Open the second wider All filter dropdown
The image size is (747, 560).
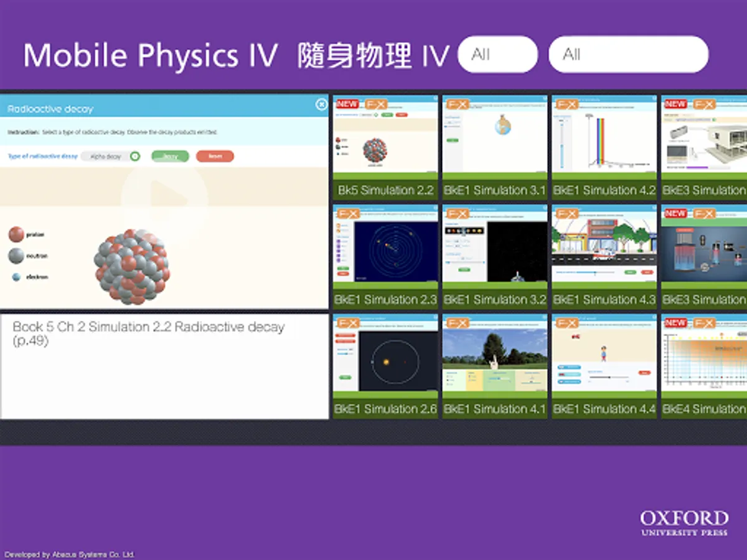pos(628,55)
